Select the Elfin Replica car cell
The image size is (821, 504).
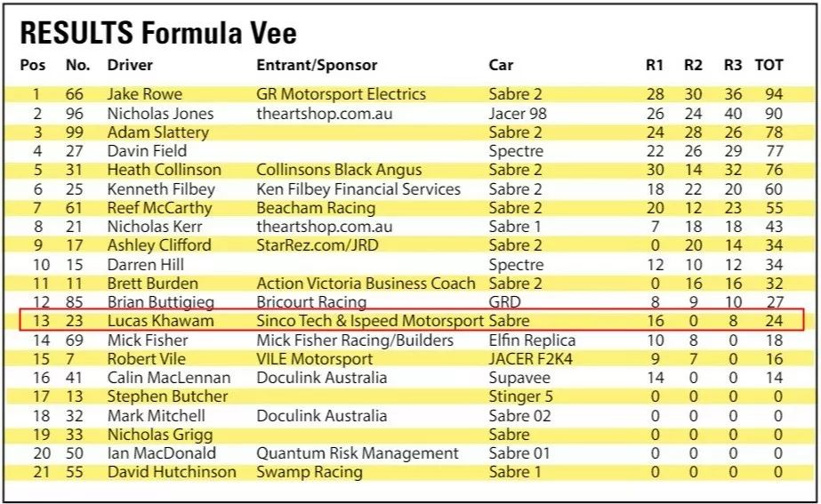click(532, 340)
